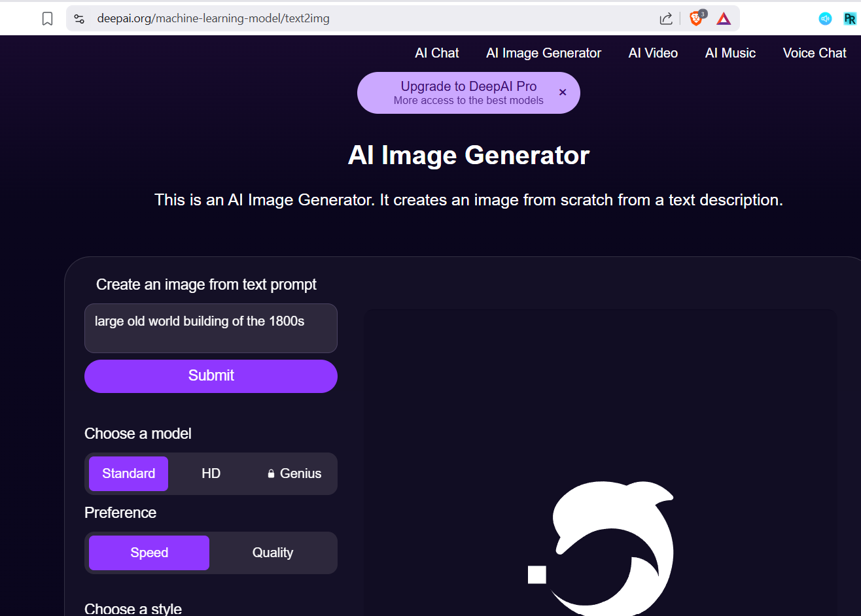The image size is (861, 616).
Task: Click the share page icon in address bar
Action: 666,19
